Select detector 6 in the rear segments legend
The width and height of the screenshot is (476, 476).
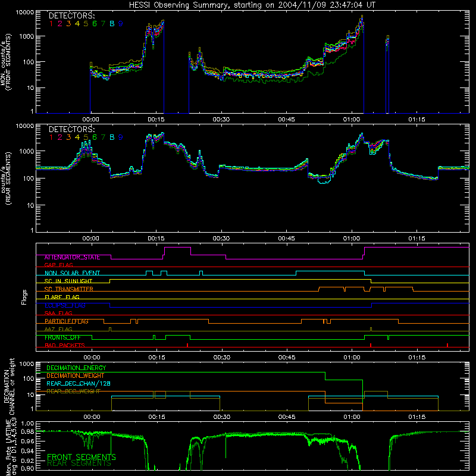(95, 137)
